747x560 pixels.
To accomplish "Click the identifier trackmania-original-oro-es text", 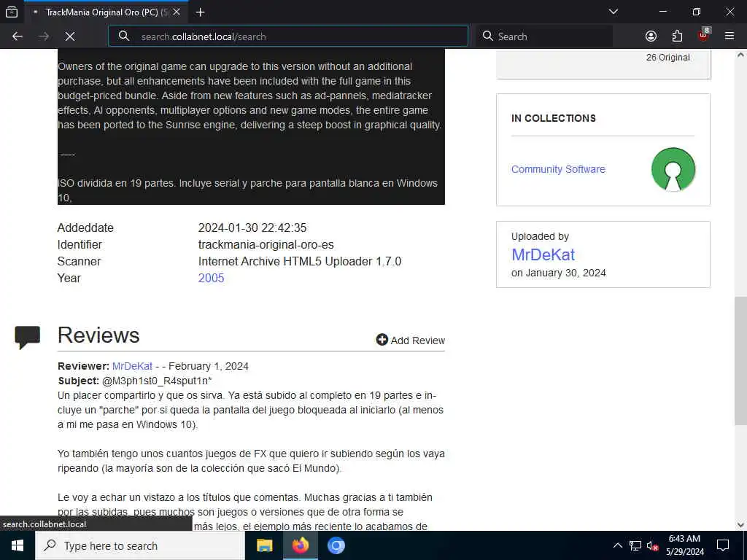I will pyautogui.click(x=266, y=245).
